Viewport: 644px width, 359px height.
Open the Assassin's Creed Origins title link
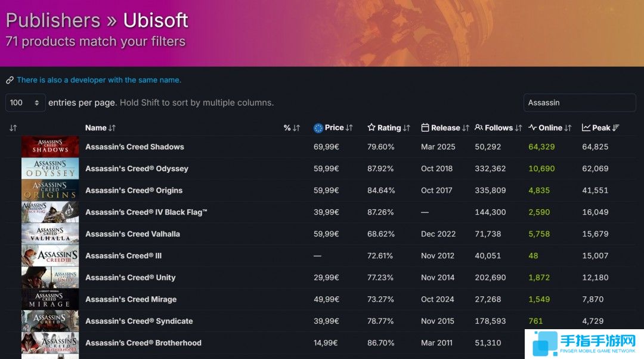coord(134,190)
